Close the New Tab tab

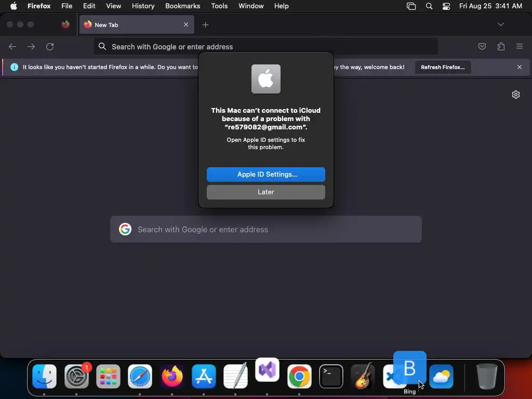click(x=186, y=24)
